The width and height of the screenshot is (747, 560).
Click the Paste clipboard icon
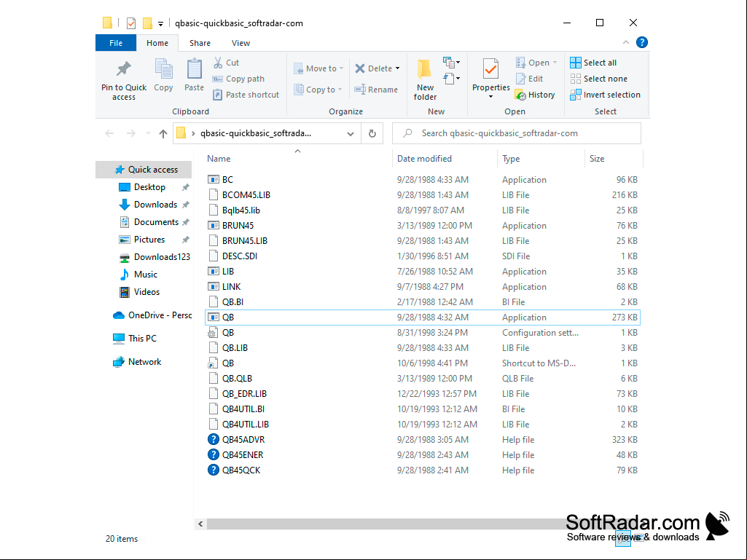click(x=194, y=69)
